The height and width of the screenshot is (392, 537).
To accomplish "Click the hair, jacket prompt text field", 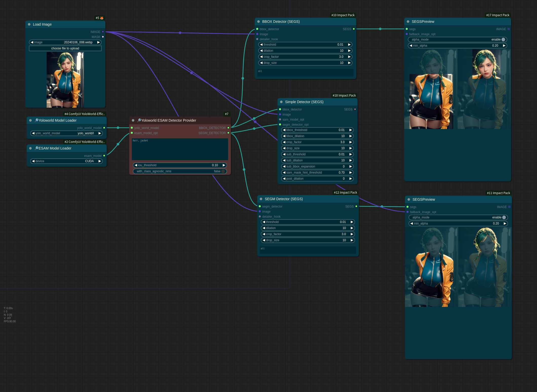I will click(x=180, y=149).
